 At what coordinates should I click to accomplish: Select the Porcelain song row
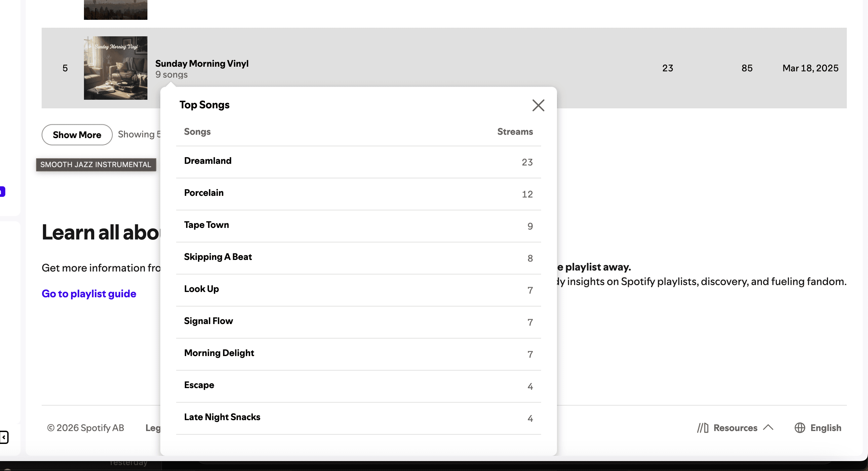point(204,193)
